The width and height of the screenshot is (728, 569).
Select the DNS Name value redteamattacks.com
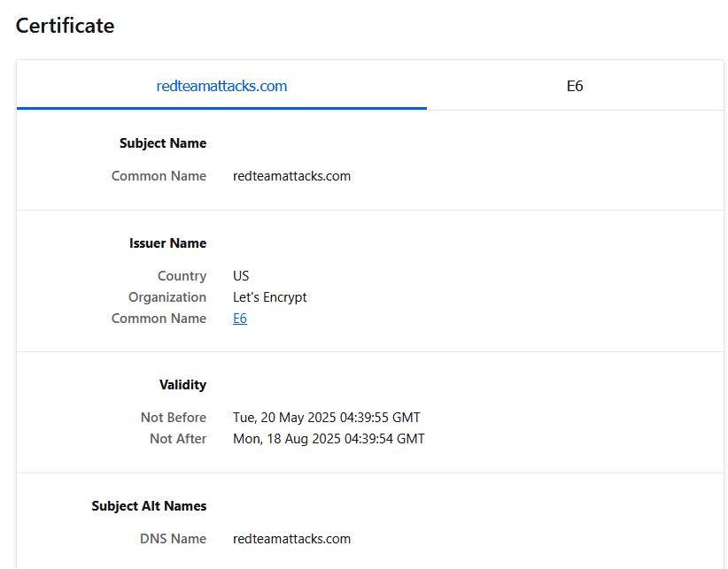click(x=291, y=539)
